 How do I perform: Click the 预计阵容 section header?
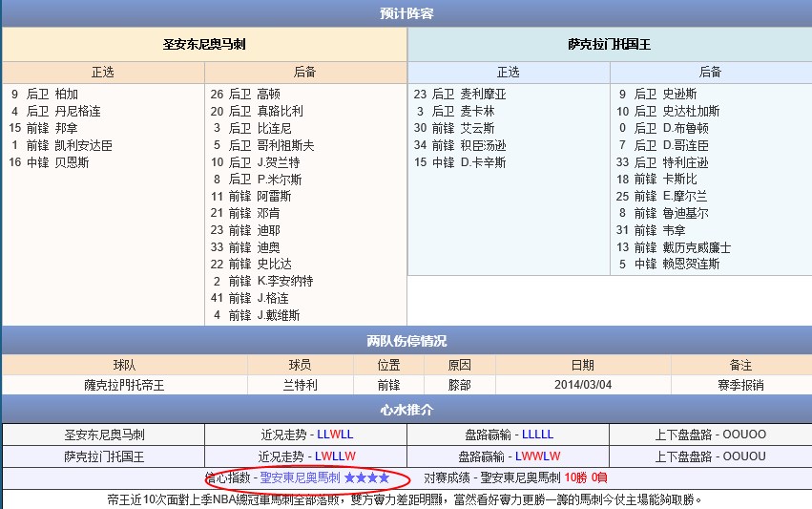click(x=406, y=13)
